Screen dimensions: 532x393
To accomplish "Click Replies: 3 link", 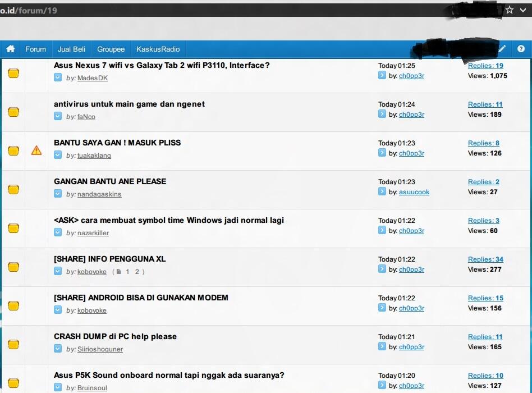I will click(x=484, y=220).
